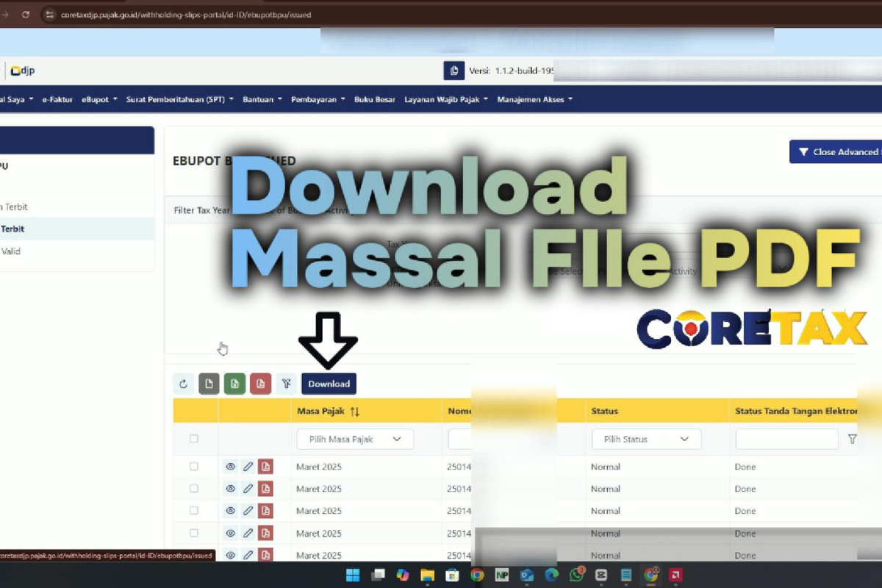Edit the first Maret 2025 row

pyautogui.click(x=248, y=467)
